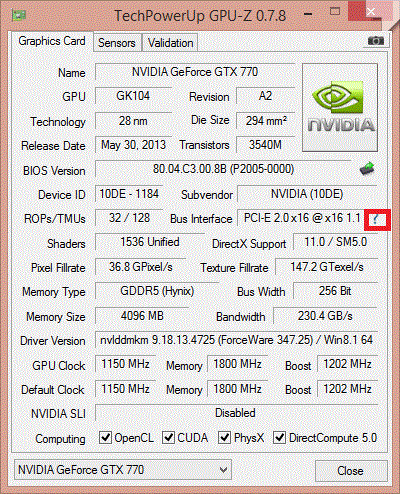The image size is (400, 494).
Task: Click the Bandwidth field 230.4 GB/s
Action: pos(325,316)
